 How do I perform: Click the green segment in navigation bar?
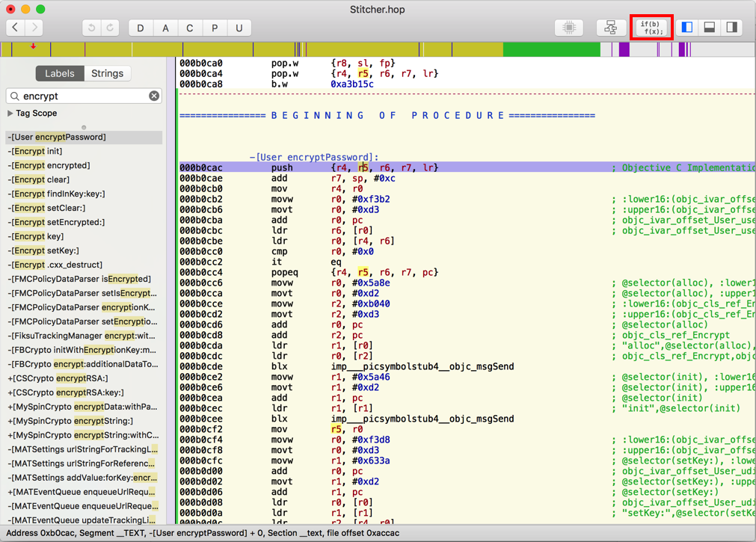click(x=551, y=49)
